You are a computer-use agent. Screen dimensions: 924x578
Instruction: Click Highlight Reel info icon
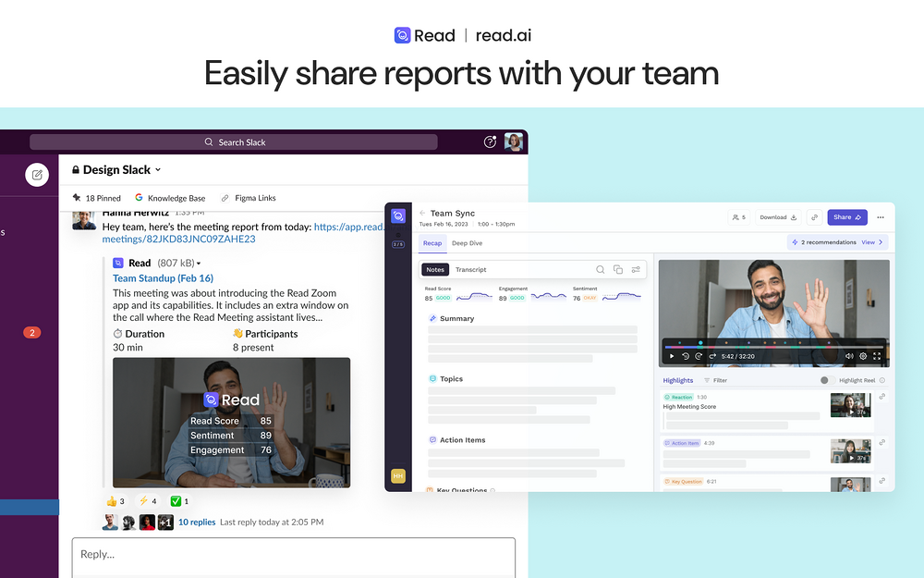(x=882, y=380)
